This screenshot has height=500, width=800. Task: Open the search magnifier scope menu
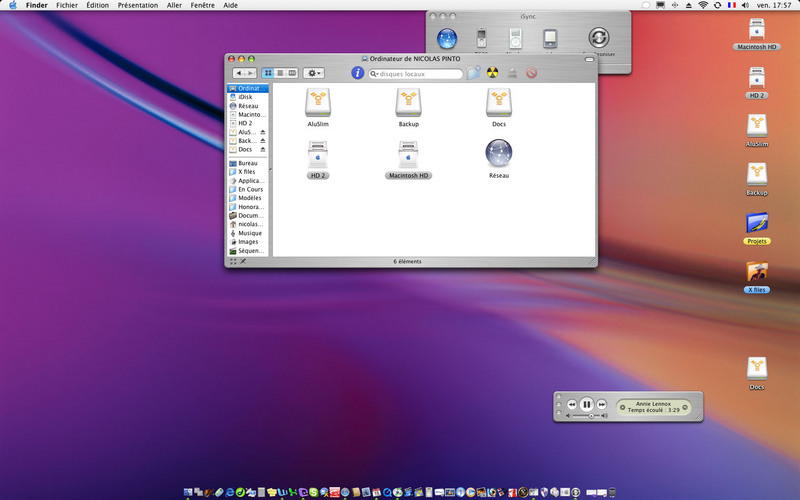(x=374, y=74)
